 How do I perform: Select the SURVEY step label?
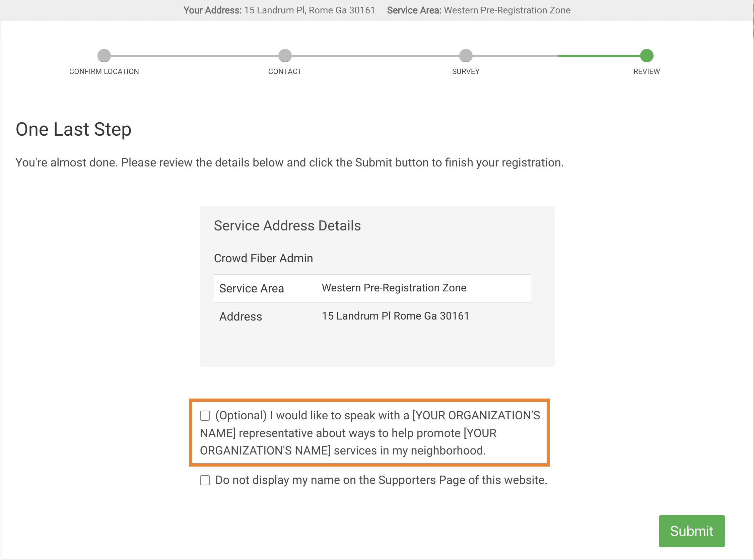[466, 72]
